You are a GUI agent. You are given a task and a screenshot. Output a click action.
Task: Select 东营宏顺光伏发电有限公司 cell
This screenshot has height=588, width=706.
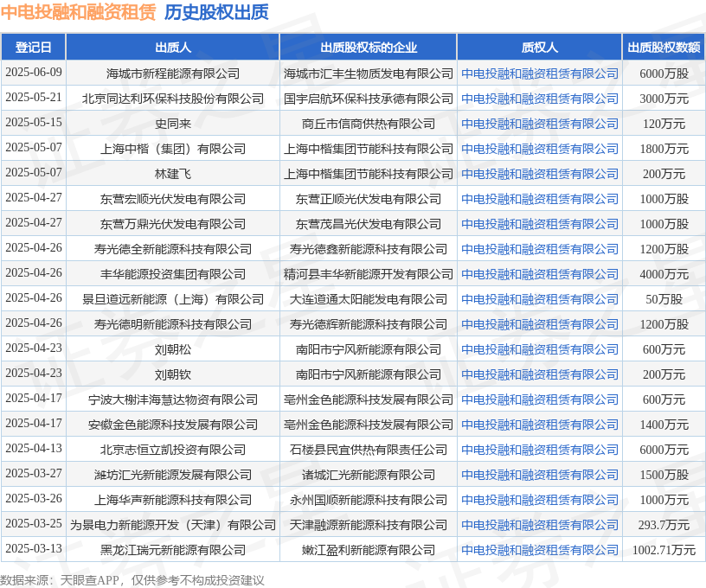point(173,199)
